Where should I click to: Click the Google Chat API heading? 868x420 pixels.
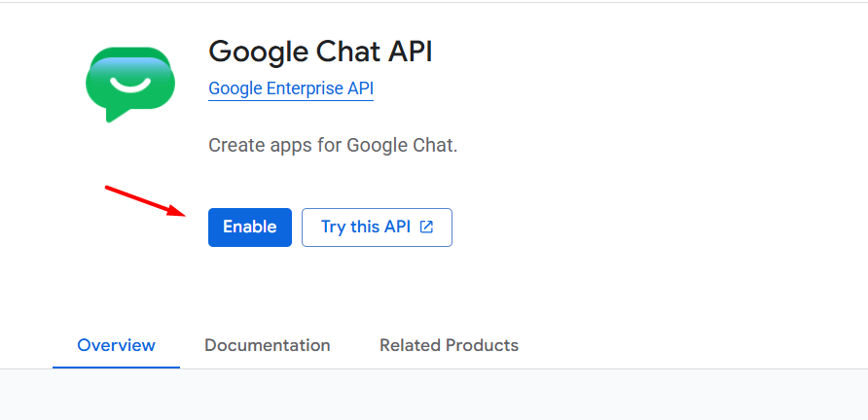click(320, 52)
